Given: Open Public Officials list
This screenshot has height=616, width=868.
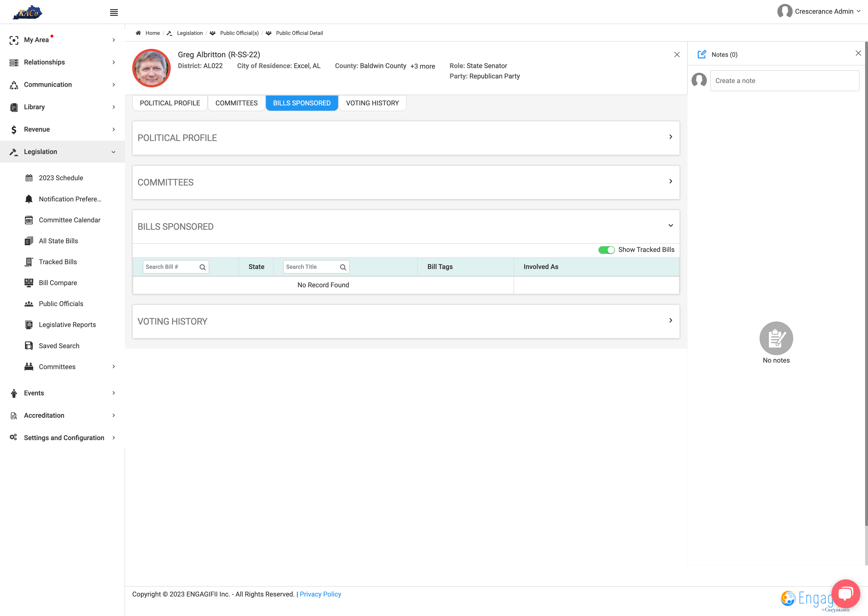Looking at the screenshot, I should pyautogui.click(x=61, y=304).
